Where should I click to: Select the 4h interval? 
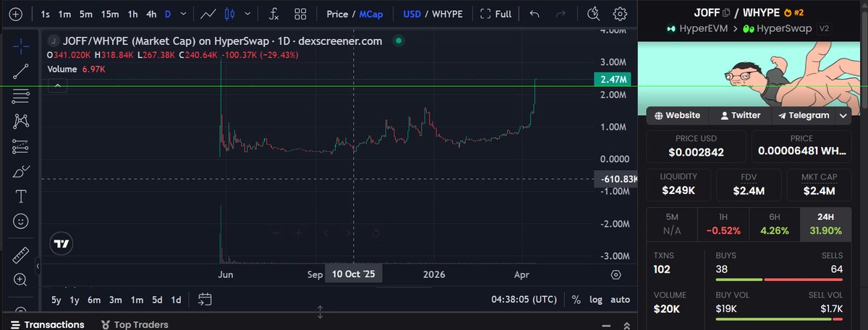click(x=150, y=14)
